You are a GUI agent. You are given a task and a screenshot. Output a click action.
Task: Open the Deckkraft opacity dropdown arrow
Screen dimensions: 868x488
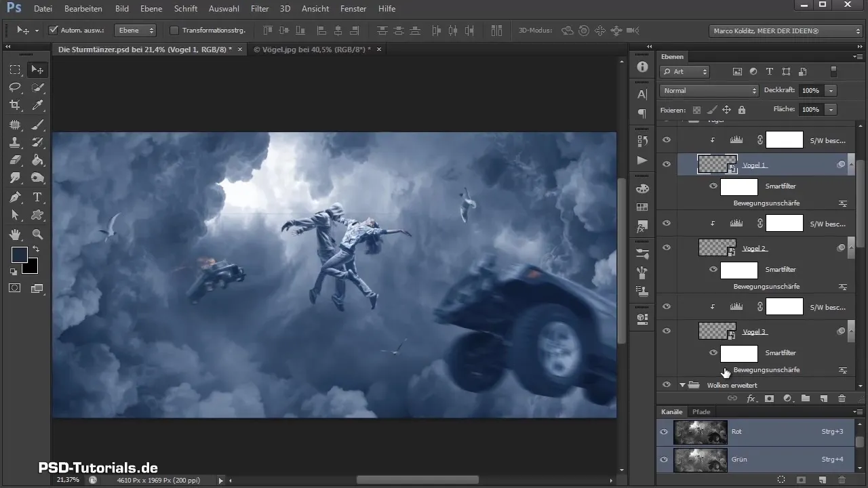(x=831, y=91)
